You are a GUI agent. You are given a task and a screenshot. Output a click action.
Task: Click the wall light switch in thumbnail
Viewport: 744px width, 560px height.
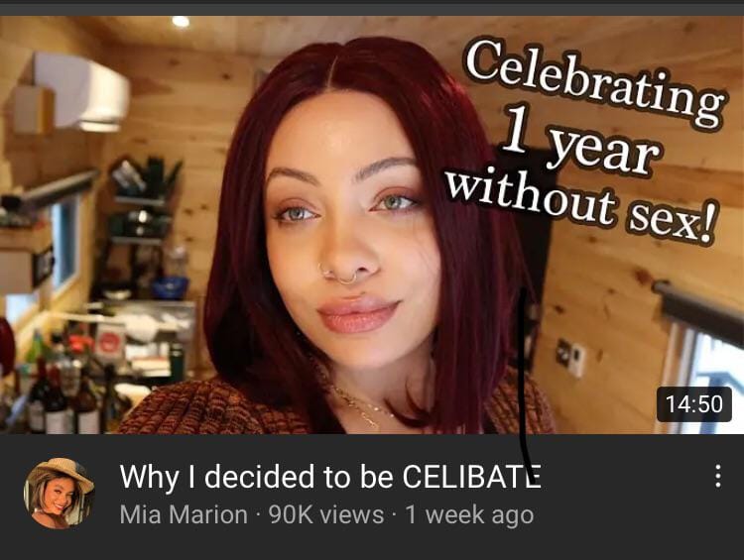coord(570,356)
